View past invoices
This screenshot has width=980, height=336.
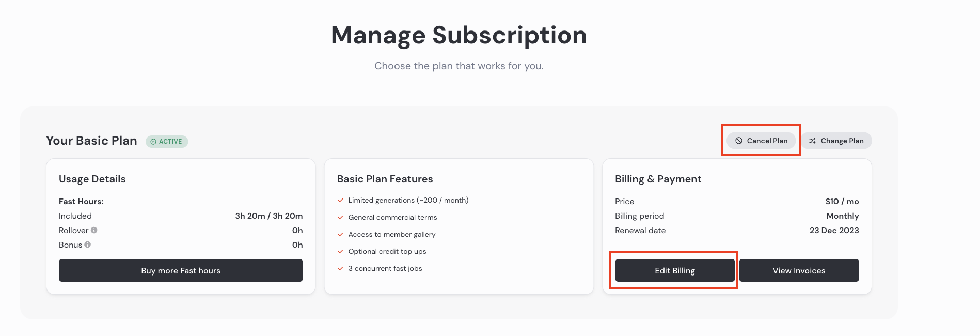(799, 270)
